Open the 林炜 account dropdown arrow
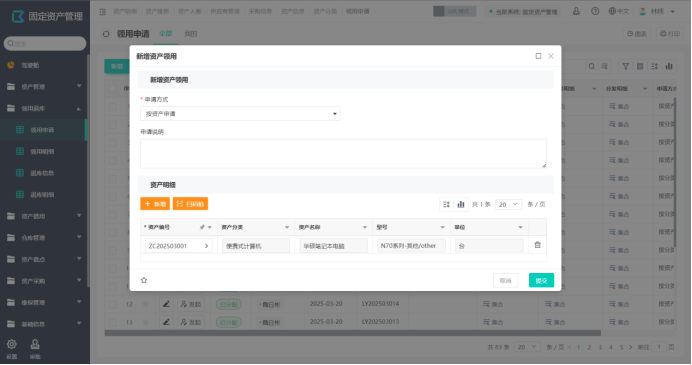Screen dimensions: 692x365 tap(673, 11)
